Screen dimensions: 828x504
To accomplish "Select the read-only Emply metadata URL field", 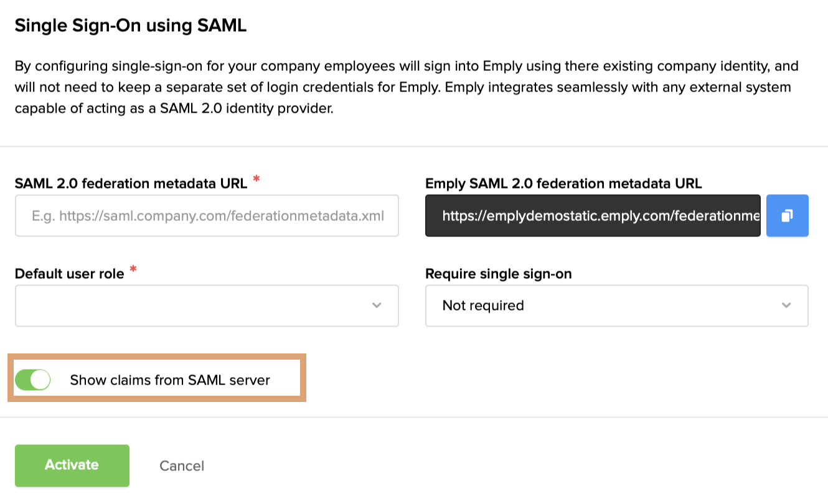I will tap(592, 216).
